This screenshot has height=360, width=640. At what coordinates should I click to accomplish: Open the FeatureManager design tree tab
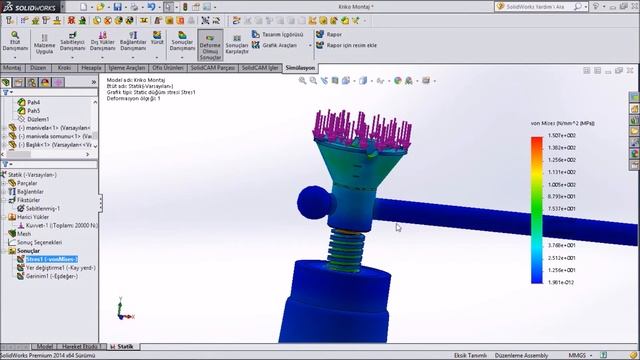tap(6, 82)
